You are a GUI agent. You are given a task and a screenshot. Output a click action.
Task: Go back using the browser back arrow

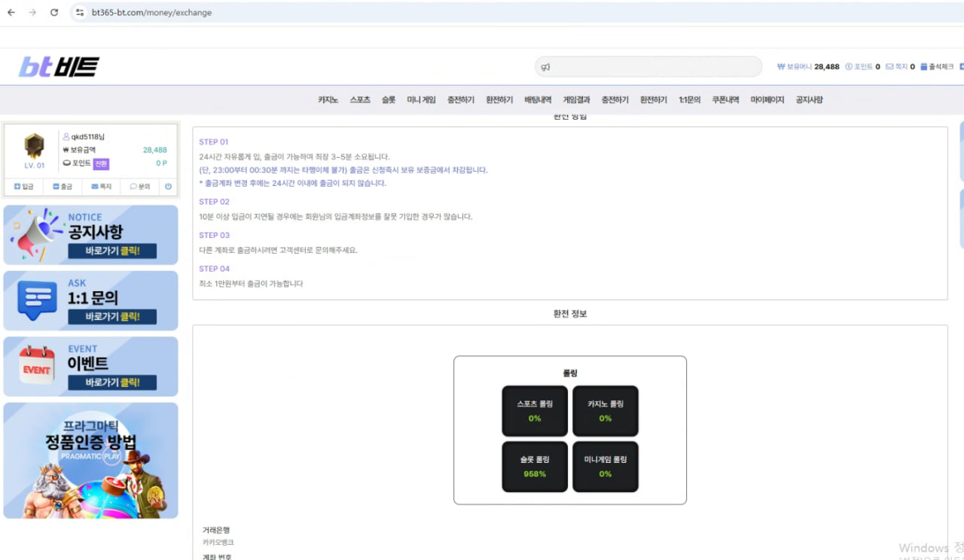(11, 13)
